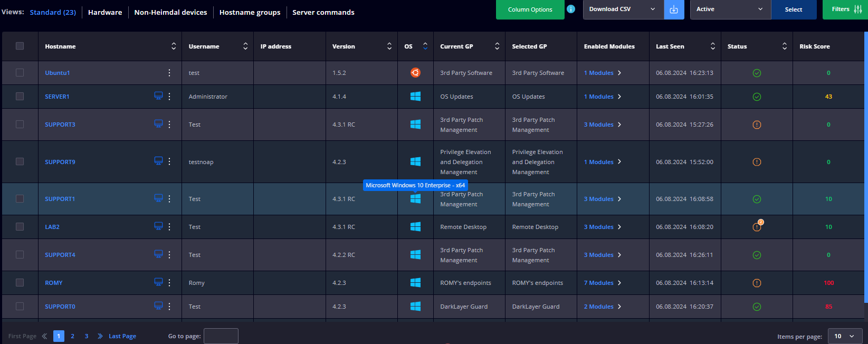Click the green status check for Ubuntu1

pos(757,73)
